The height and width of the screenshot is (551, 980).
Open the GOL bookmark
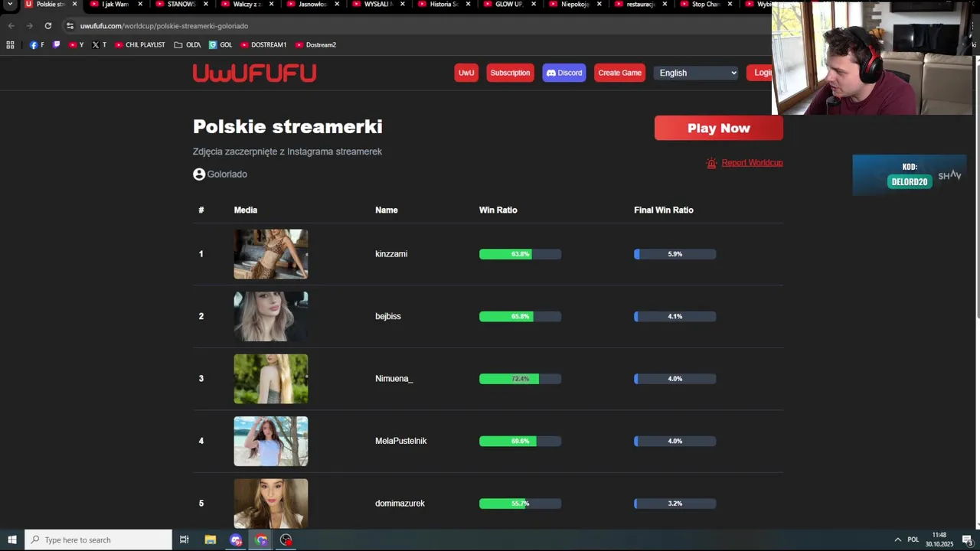click(x=220, y=45)
